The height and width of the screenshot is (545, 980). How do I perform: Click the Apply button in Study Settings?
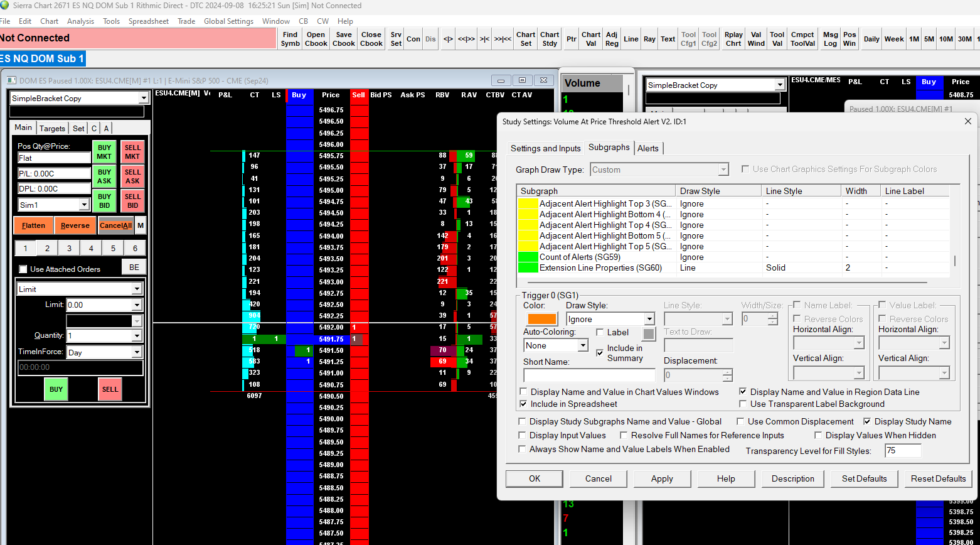(661, 478)
